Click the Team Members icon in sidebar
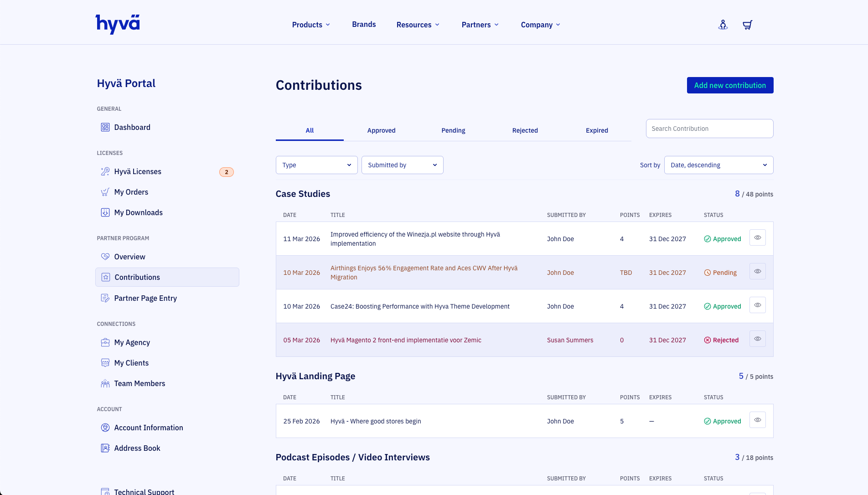868x495 pixels. (x=105, y=383)
